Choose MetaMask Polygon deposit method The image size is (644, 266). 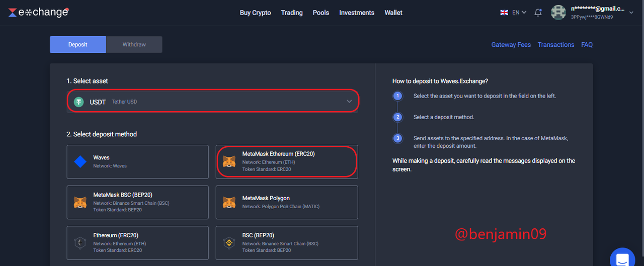click(x=287, y=202)
